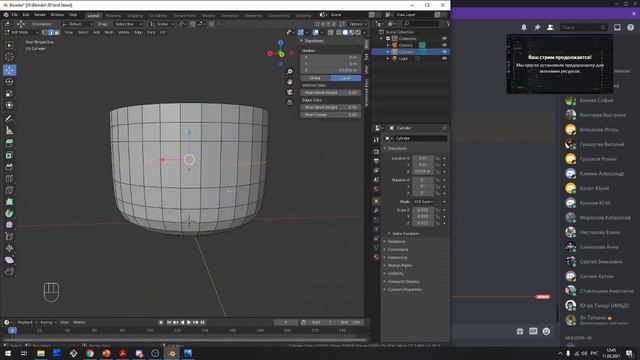Switch to the Layout workspace tab

click(93, 16)
